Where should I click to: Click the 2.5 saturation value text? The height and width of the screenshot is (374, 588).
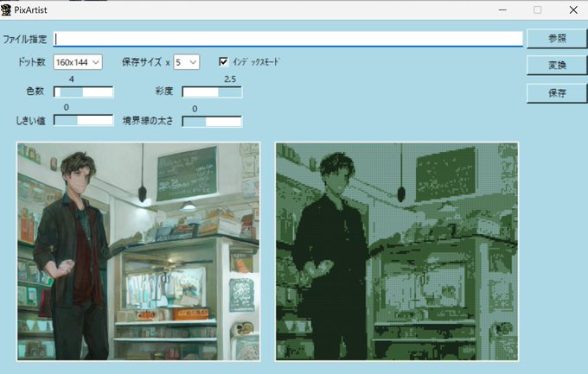[230, 79]
